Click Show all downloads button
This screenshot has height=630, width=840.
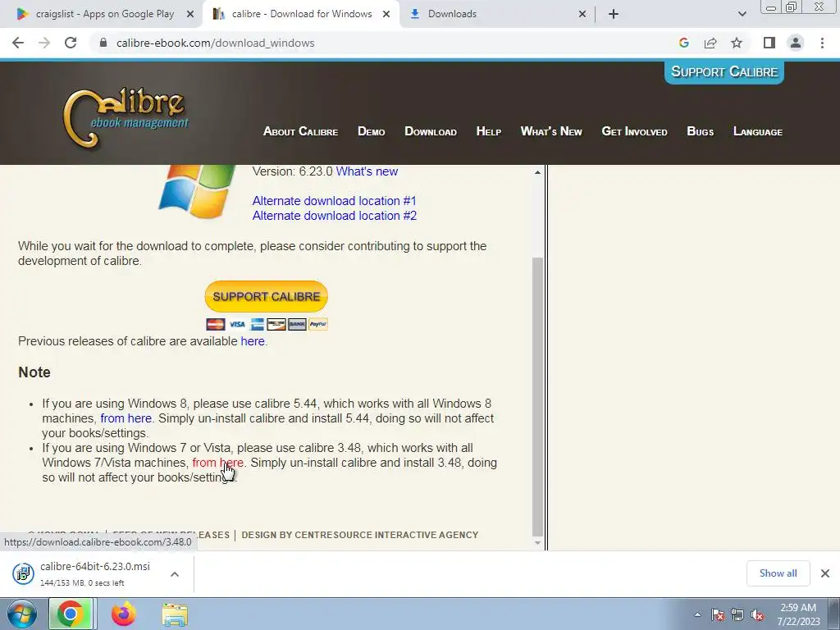coord(778,573)
